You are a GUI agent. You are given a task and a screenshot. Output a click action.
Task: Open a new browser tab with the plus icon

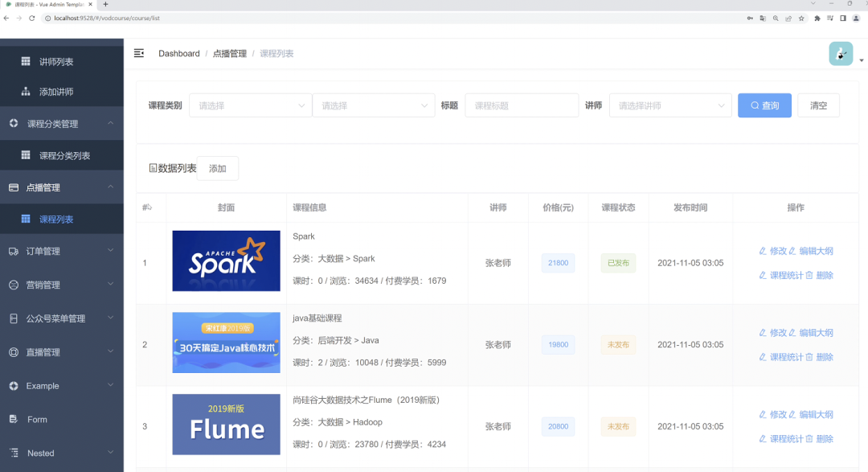click(105, 4)
